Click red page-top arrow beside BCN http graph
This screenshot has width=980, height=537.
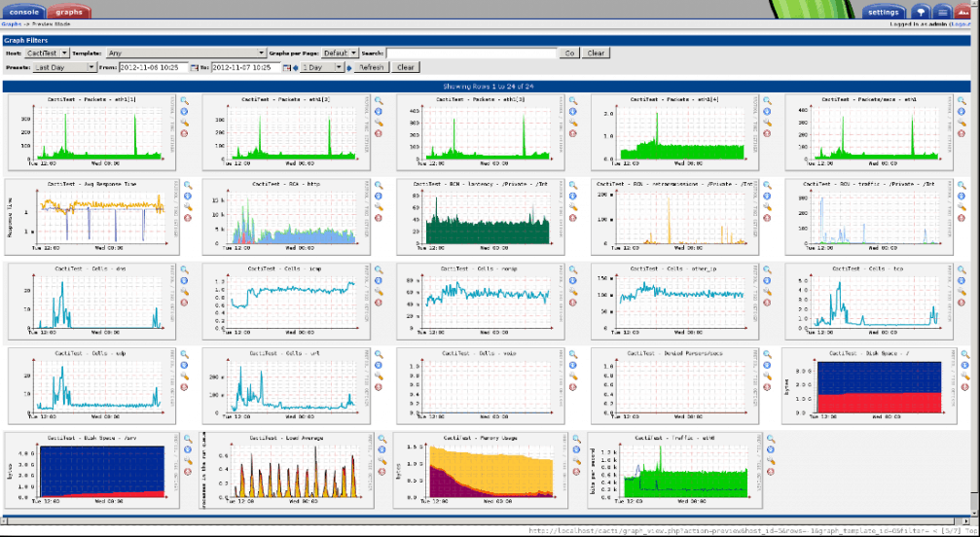pos(379,218)
